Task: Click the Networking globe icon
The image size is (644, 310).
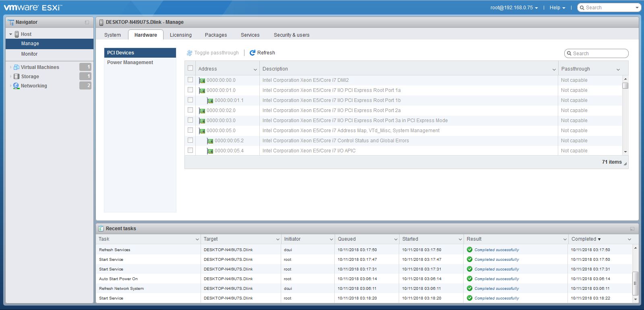Action: pyautogui.click(x=17, y=86)
